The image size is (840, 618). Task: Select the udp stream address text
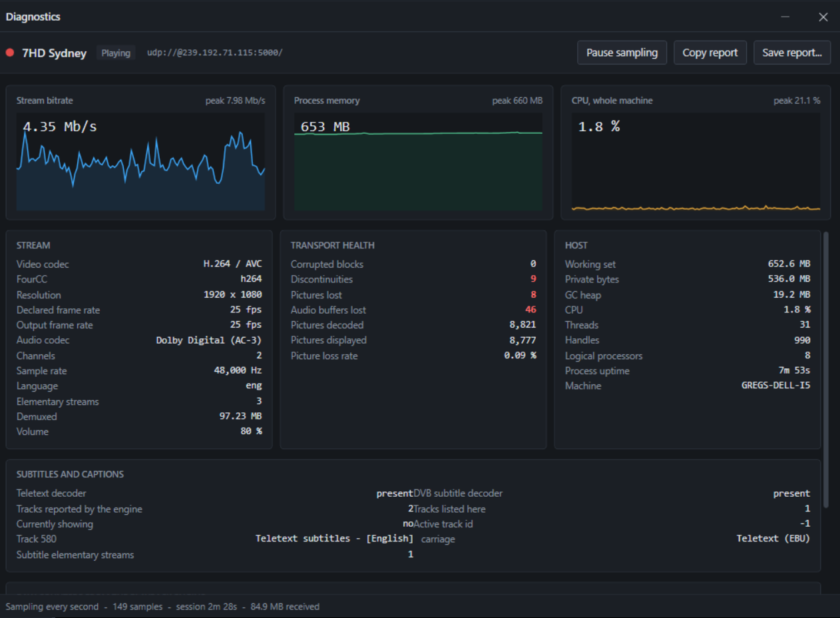(215, 52)
